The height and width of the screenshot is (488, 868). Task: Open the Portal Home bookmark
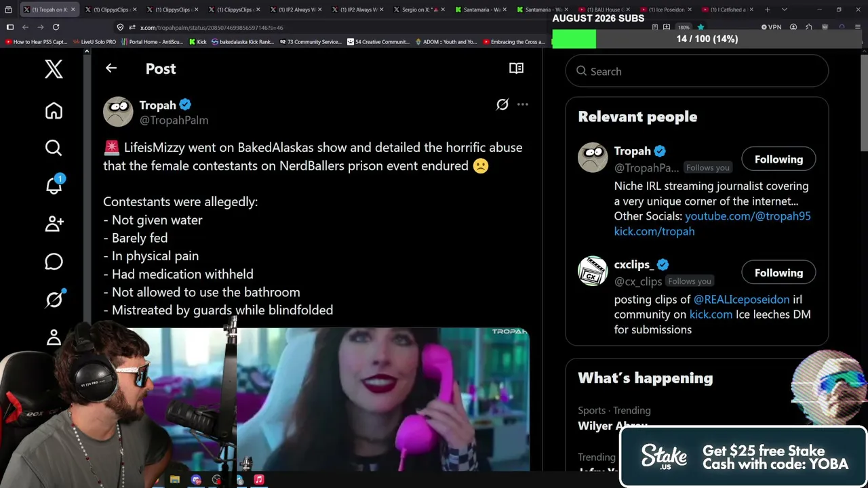152,42
